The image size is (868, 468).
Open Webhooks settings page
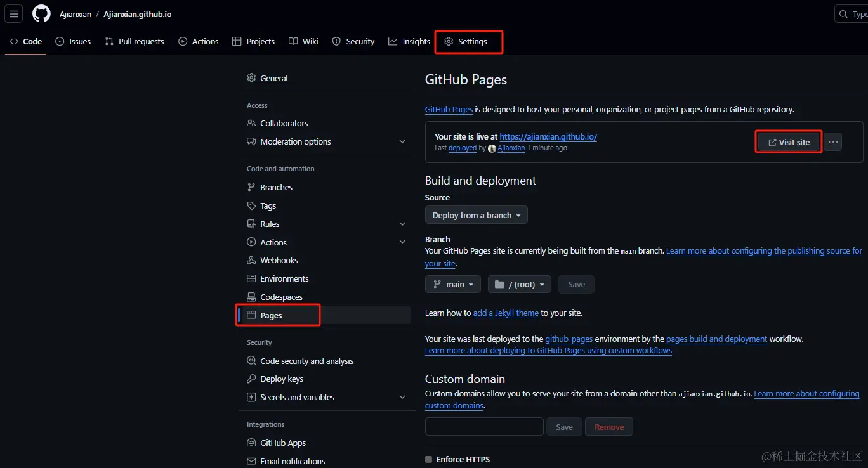(325, 260)
